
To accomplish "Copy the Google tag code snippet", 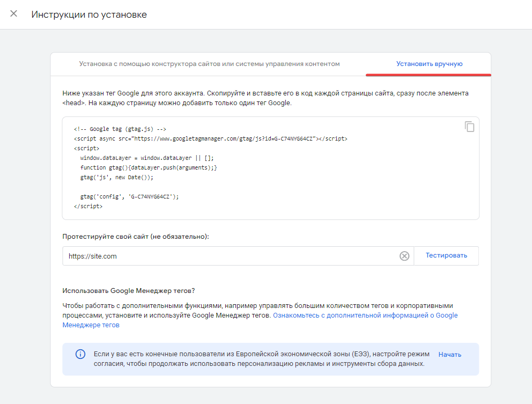I will 469,127.
